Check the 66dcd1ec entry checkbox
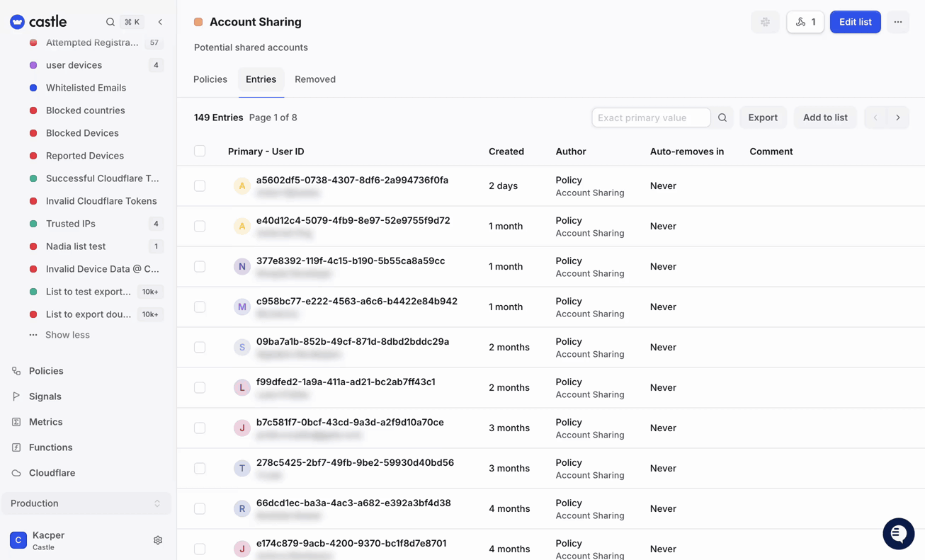This screenshot has height=560, width=925. 200,508
